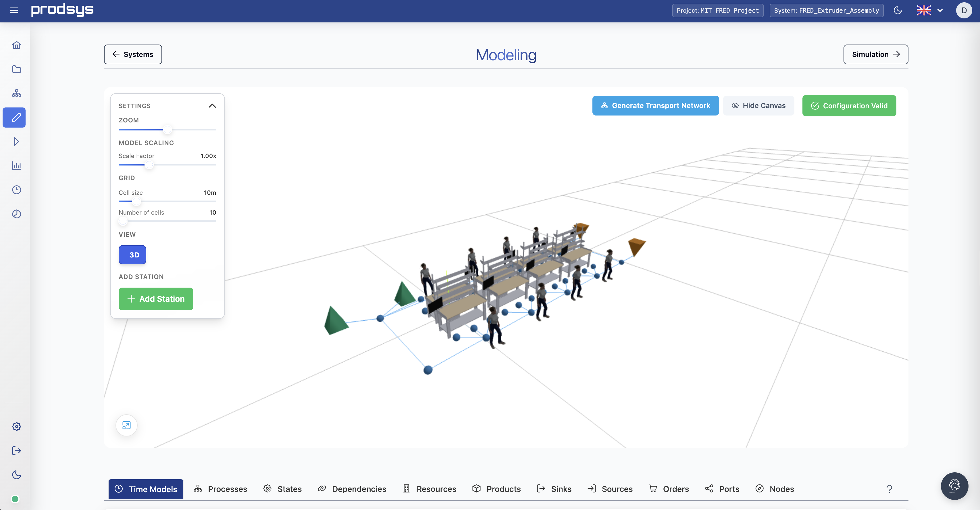The width and height of the screenshot is (980, 510).
Task: Click the logout icon in sidebar
Action: [16, 451]
